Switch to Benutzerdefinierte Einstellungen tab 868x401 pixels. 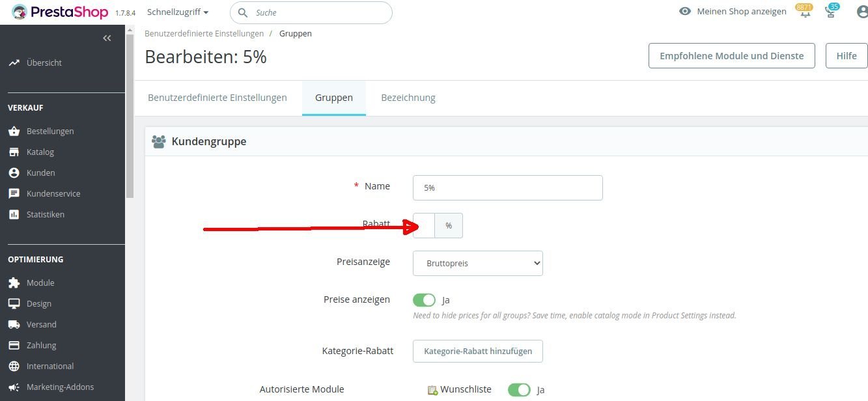click(x=217, y=98)
